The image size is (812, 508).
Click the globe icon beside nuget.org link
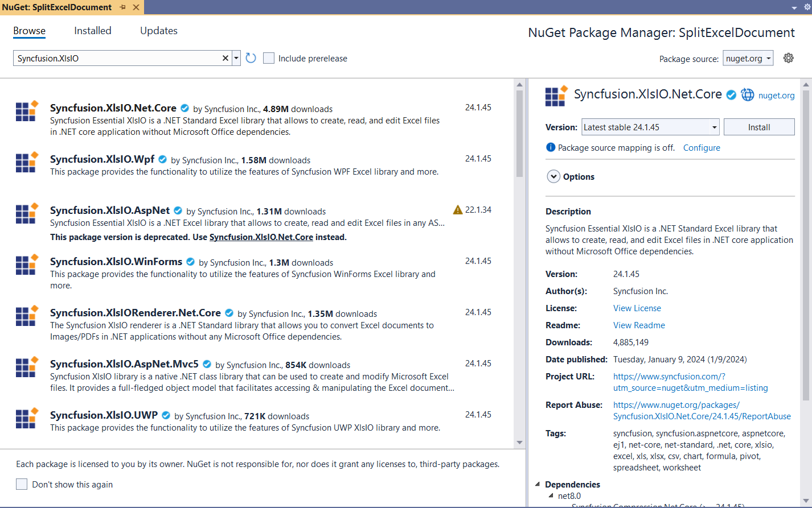tap(748, 95)
